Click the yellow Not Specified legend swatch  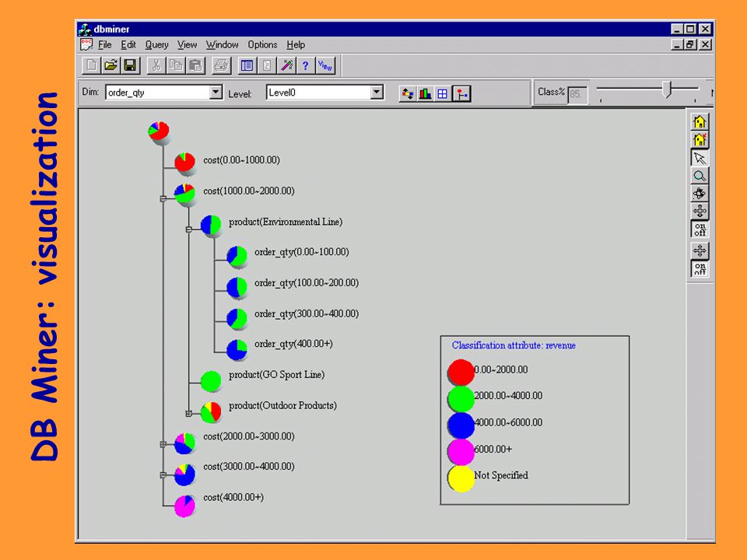[x=461, y=478]
